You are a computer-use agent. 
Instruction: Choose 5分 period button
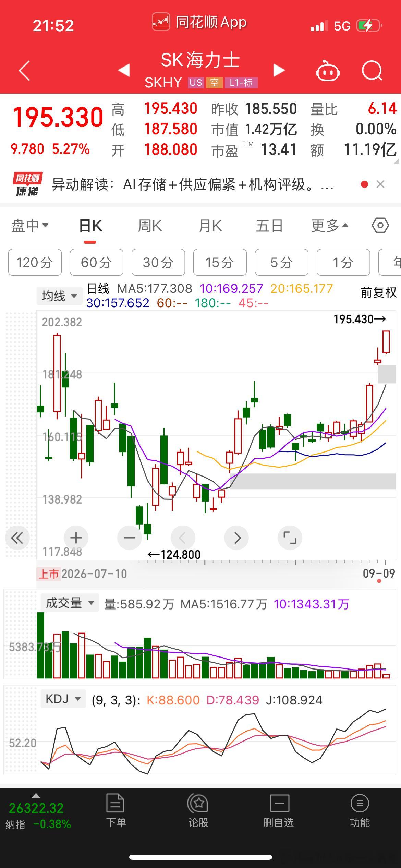click(282, 262)
